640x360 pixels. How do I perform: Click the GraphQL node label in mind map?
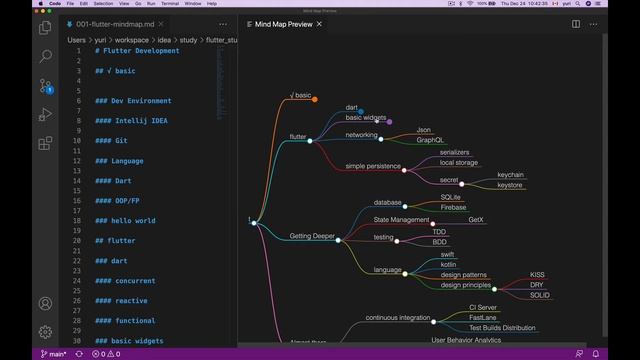click(x=430, y=140)
